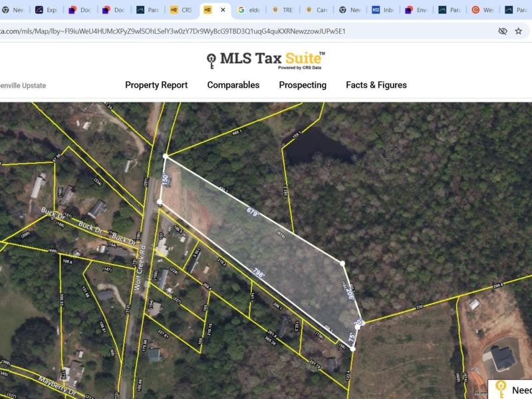This screenshot has height=399, width=532.
Task: Open the 'TRE' browser tab
Action: tap(282, 10)
